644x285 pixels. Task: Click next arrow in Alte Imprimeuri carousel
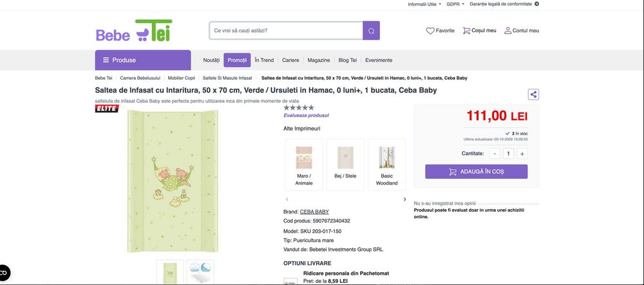tap(404, 199)
